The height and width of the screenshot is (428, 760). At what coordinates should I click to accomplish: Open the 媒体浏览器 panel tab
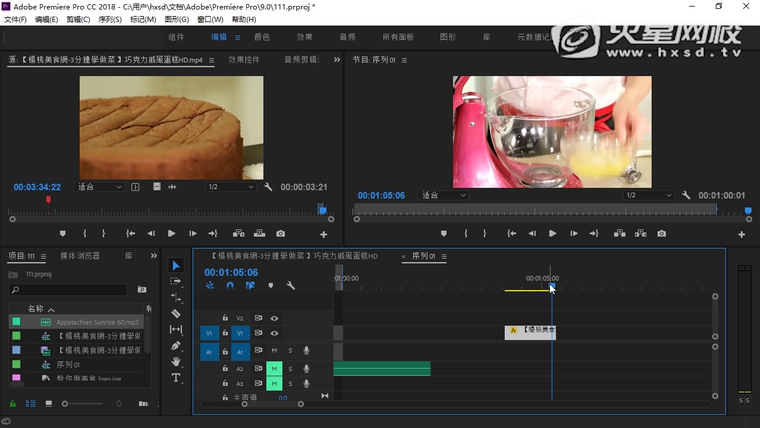[80, 256]
